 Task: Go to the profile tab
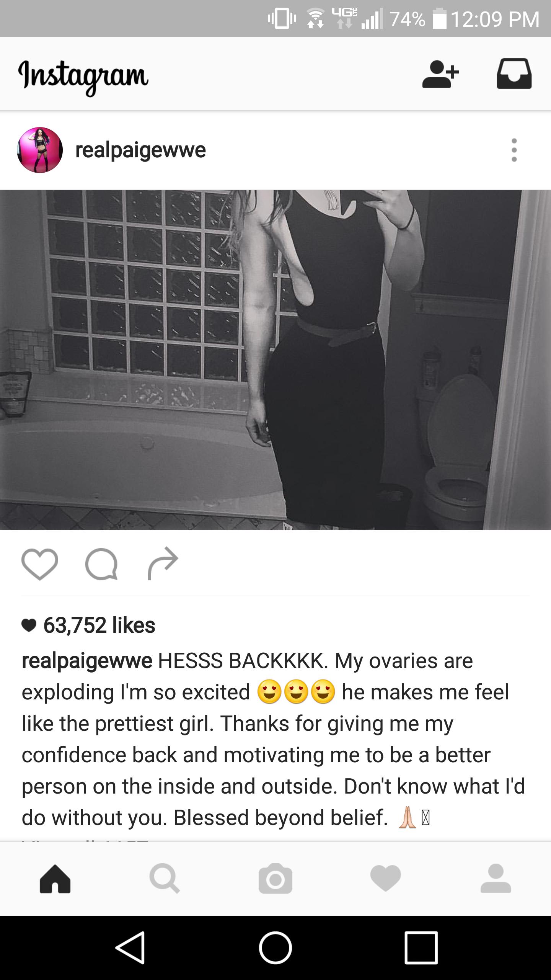click(x=496, y=879)
